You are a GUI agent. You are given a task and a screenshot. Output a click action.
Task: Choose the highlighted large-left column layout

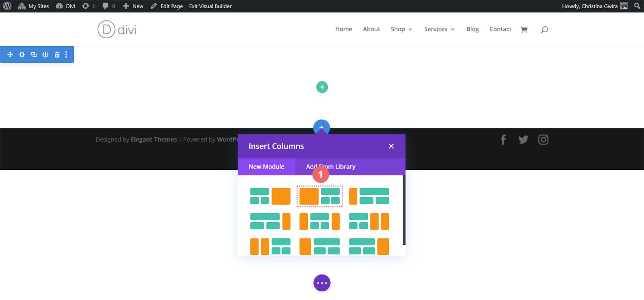(319, 196)
